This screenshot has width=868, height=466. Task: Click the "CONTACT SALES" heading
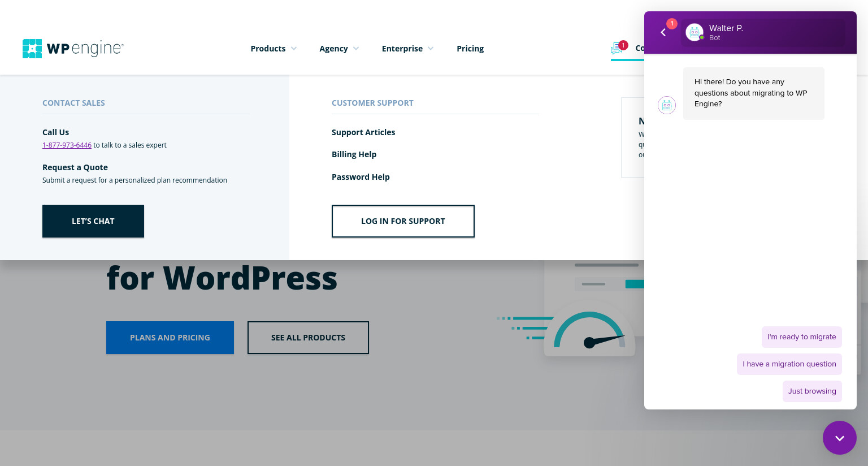click(73, 103)
